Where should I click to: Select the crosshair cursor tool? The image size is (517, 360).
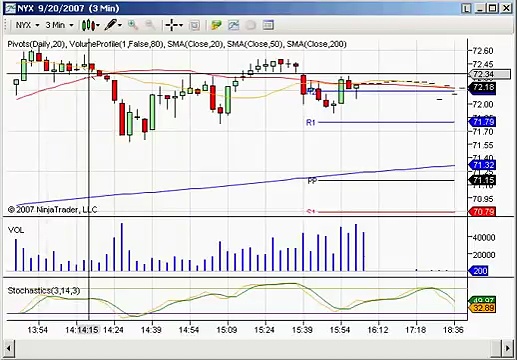171,25
